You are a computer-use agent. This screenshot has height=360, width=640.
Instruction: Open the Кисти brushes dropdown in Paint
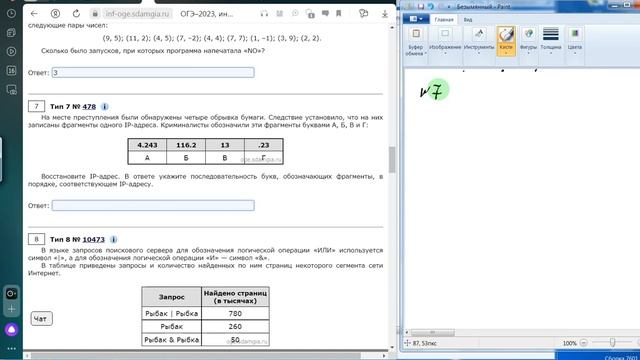point(506,41)
